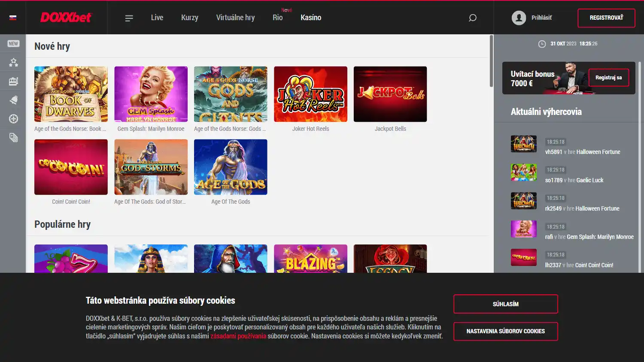Open the Blazing popular game thumbnail

[x=310, y=259]
